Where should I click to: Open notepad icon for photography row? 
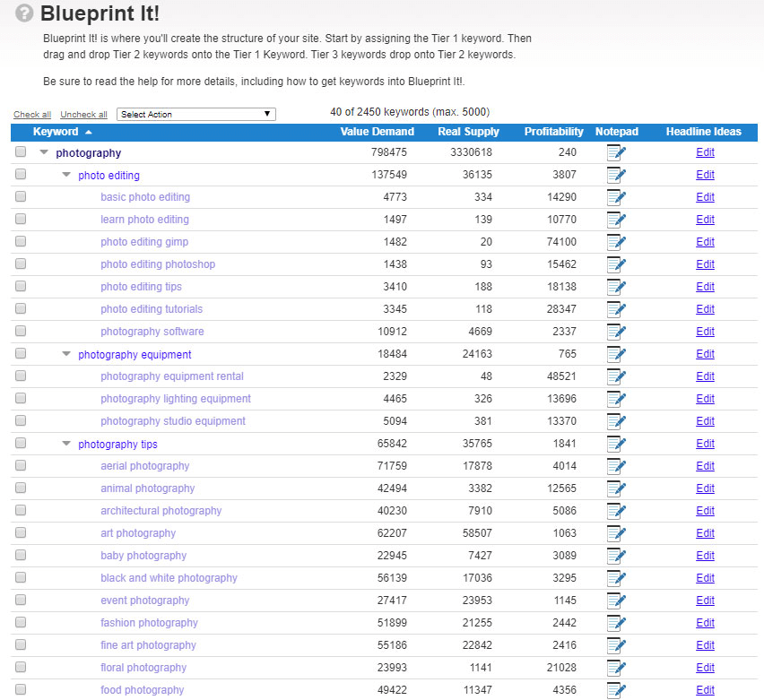point(616,153)
